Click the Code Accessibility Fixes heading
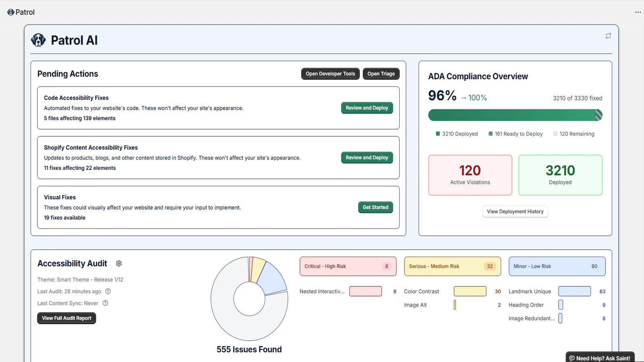The width and height of the screenshot is (644, 362). [76, 98]
